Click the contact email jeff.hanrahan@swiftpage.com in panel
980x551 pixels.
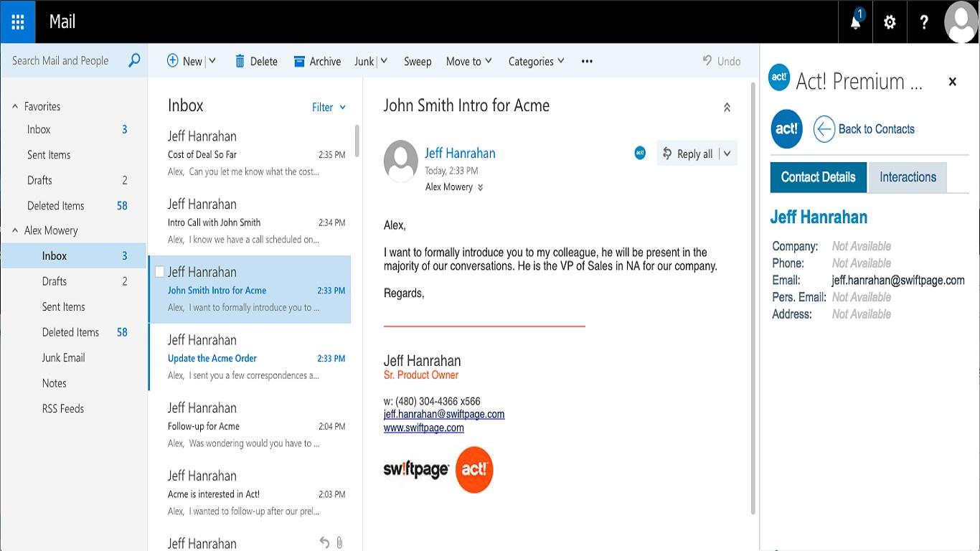(898, 281)
